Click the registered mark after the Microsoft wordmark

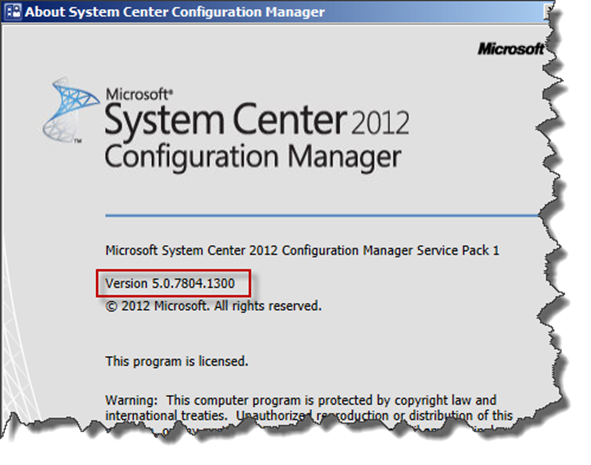coord(171,91)
